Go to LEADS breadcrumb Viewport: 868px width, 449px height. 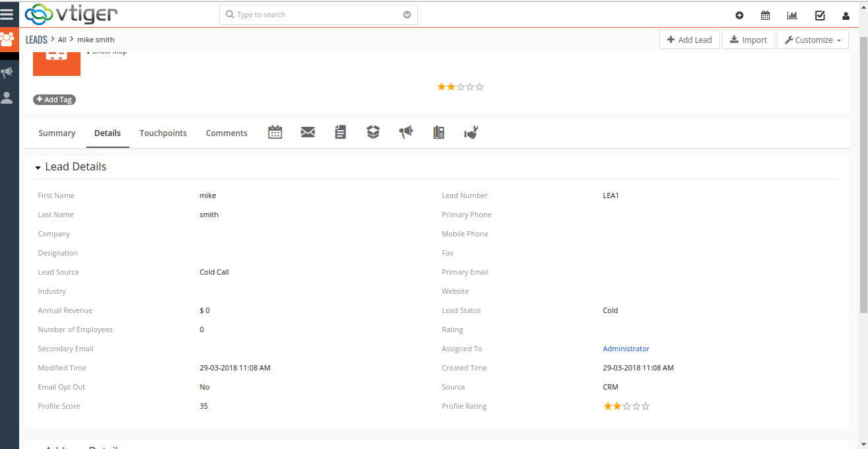point(36,40)
